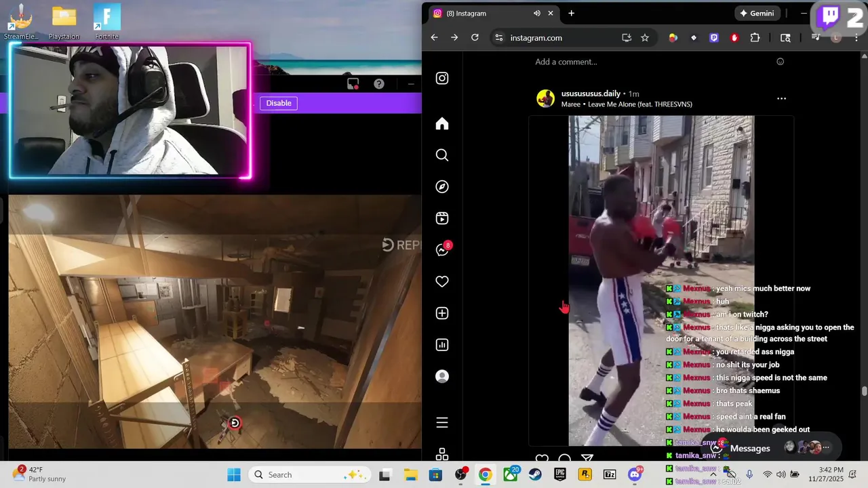Image resolution: width=868 pixels, height=488 pixels.
Task: Open the colorful circle extension
Action: click(x=673, y=38)
